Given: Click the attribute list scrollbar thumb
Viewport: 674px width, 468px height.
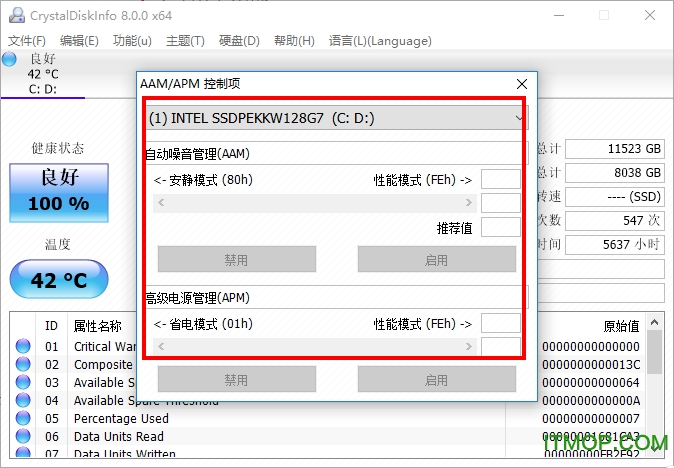Looking at the screenshot, I should [x=654, y=352].
